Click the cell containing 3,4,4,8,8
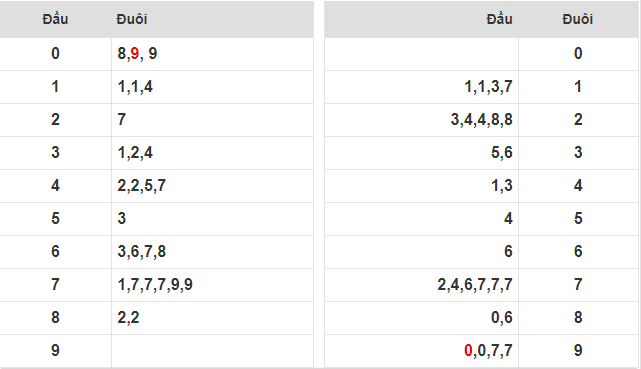The height and width of the screenshot is (369, 641). tap(421, 120)
